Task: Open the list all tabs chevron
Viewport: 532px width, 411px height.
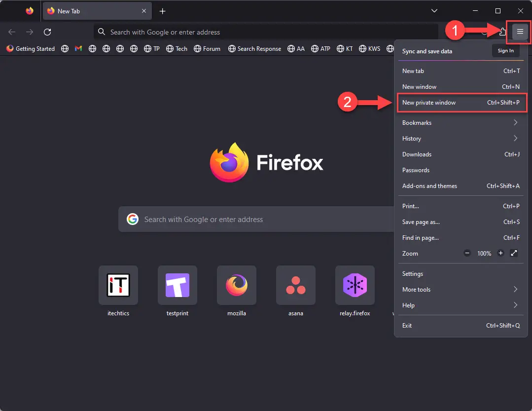Action: pos(434,11)
